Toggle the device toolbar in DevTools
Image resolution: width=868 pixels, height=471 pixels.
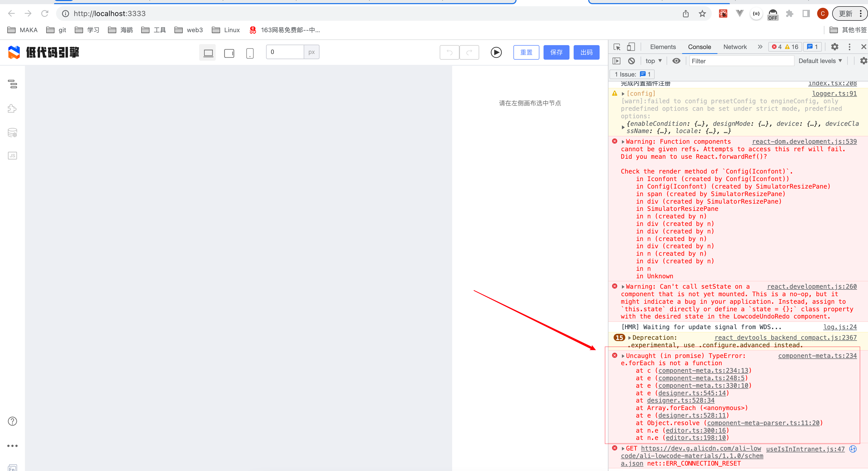click(x=631, y=47)
